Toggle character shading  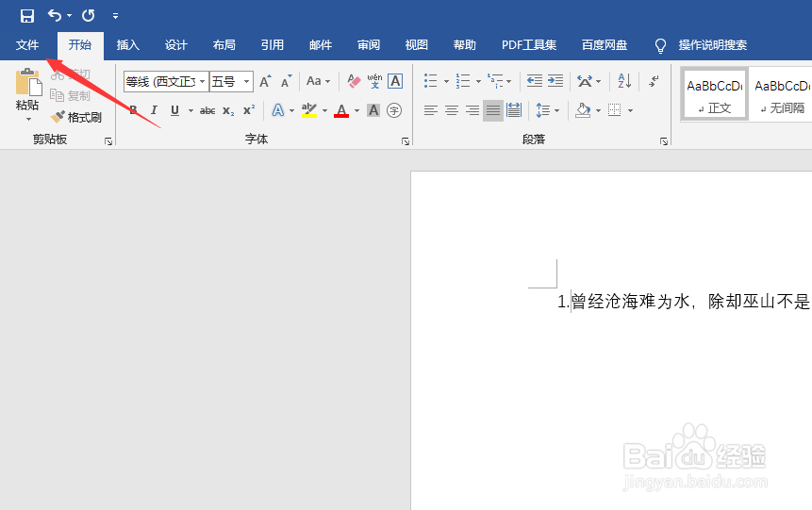373,110
